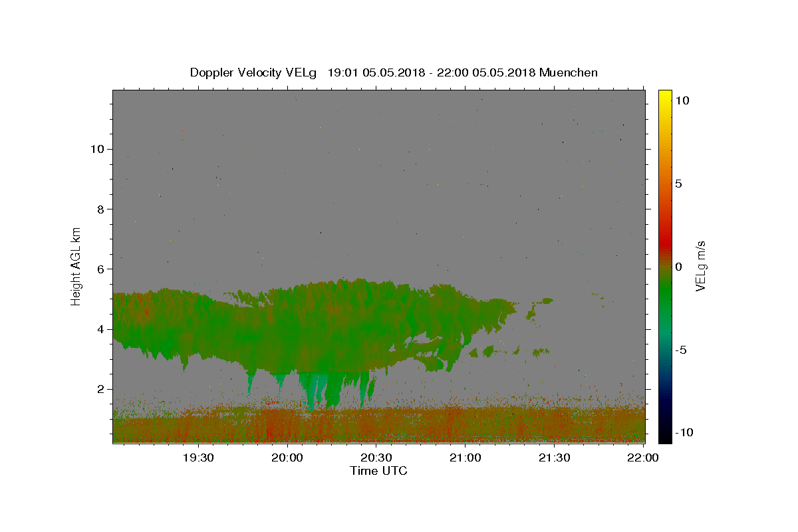Click the 'Height AGL km' axis label
Viewport: 798px width, 532px height.
[x=76, y=266]
